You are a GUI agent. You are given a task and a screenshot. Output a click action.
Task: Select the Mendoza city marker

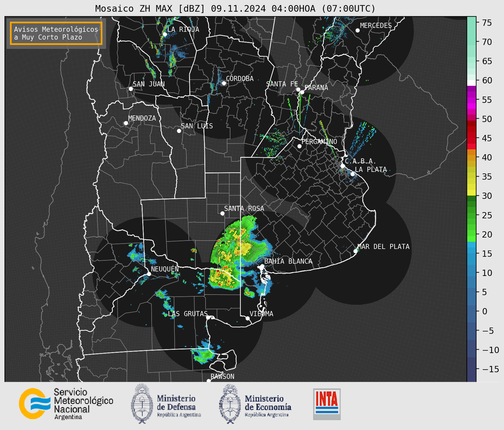pyautogui.click(x=126, y=123)
